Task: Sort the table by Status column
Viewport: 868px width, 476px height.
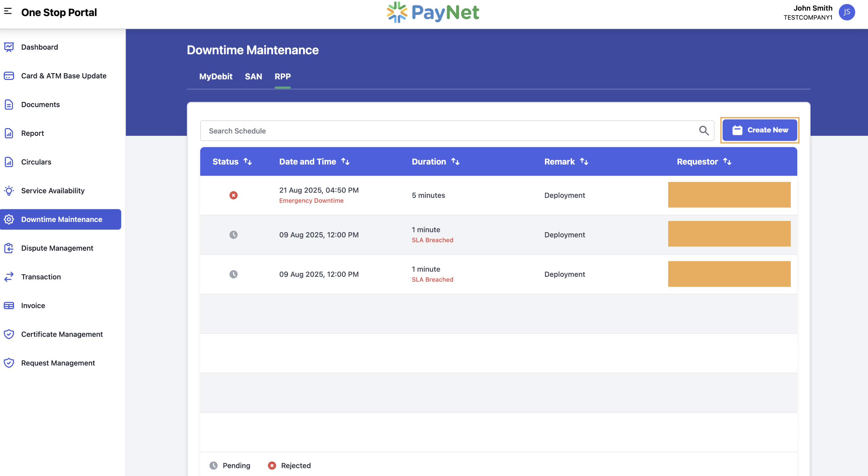Action: 248,161
